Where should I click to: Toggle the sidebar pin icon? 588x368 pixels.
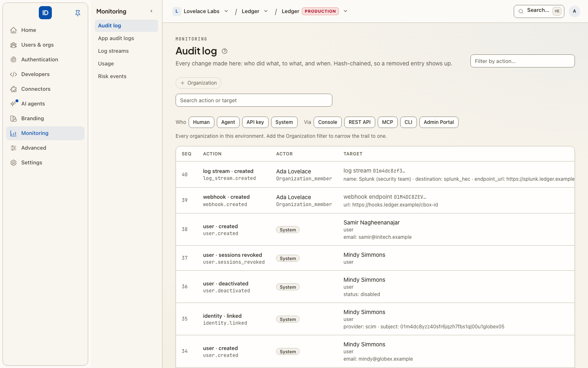[78, 13]
